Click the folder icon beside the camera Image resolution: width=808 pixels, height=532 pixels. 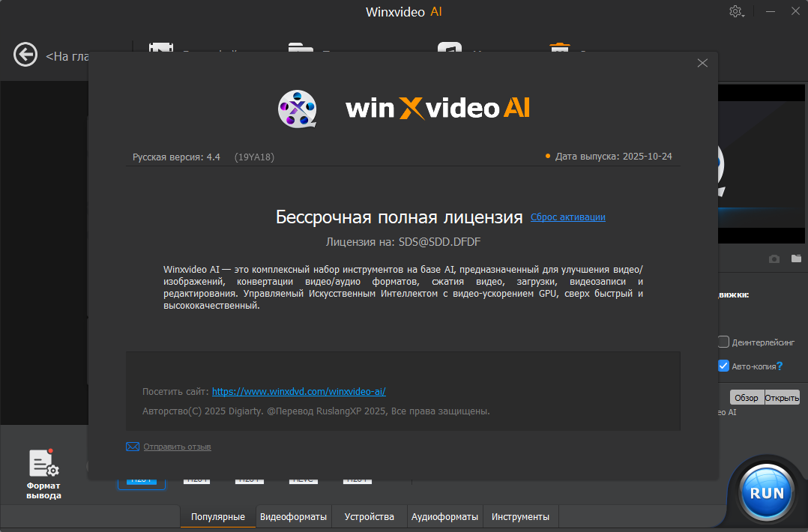coord(796,259)
